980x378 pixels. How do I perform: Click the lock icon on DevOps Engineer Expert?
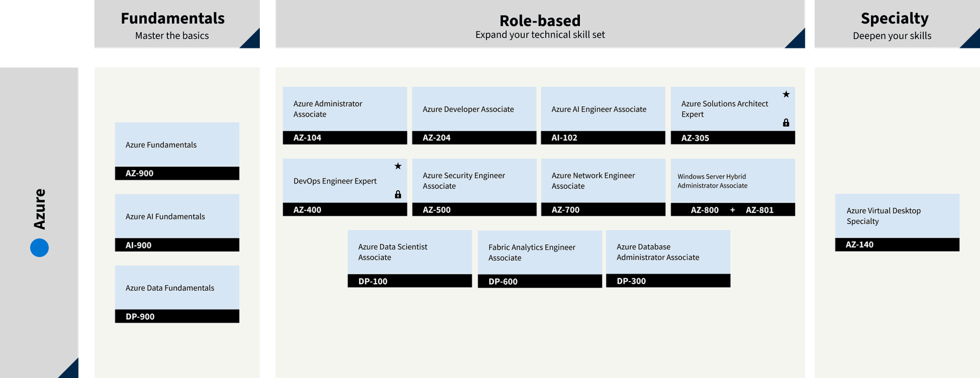[398, 194]
